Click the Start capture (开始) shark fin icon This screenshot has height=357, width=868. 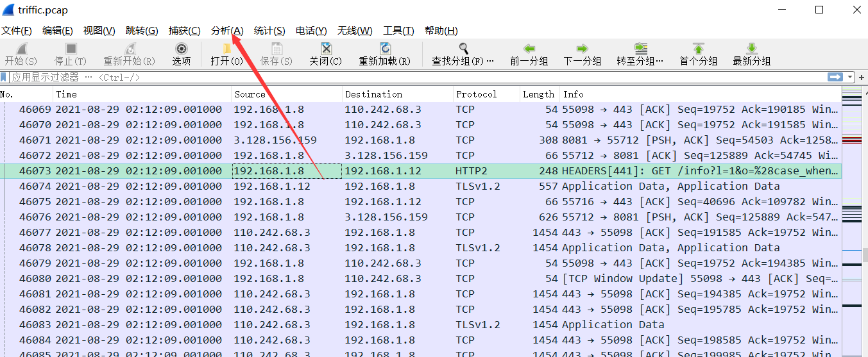21,49
